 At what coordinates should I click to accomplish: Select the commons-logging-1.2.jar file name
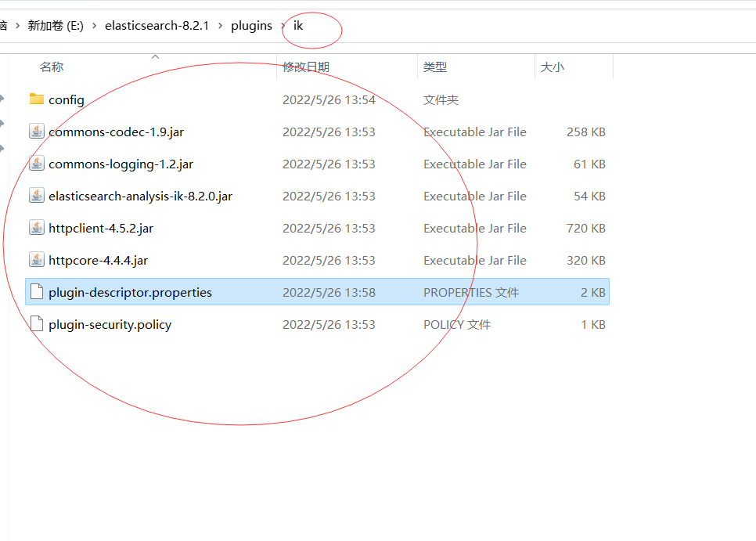click(121, 164)
